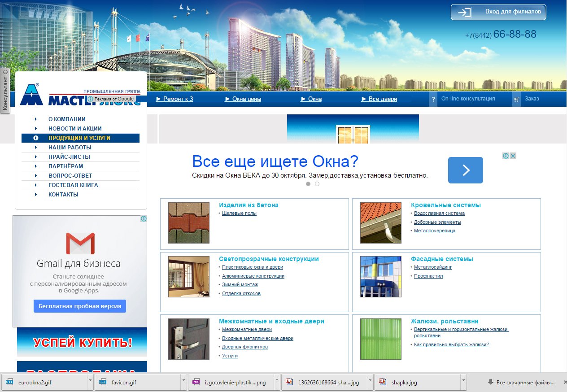Open the Щелевые полы link
Image resolution: width=567 pixels, height=392 pixels.
[239, 213]
